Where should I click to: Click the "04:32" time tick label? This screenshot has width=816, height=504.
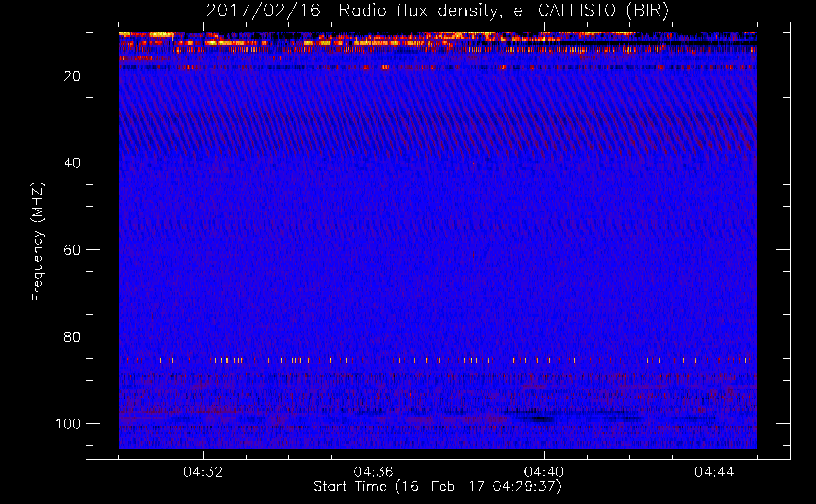[203, 472]
